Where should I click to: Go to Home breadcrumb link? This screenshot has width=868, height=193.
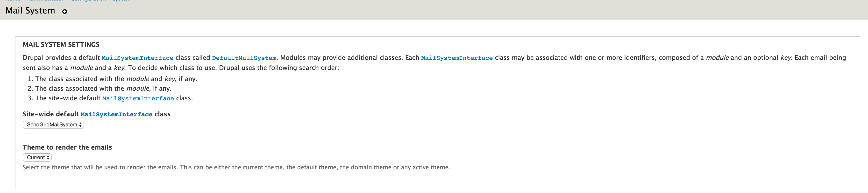[13, 1]
